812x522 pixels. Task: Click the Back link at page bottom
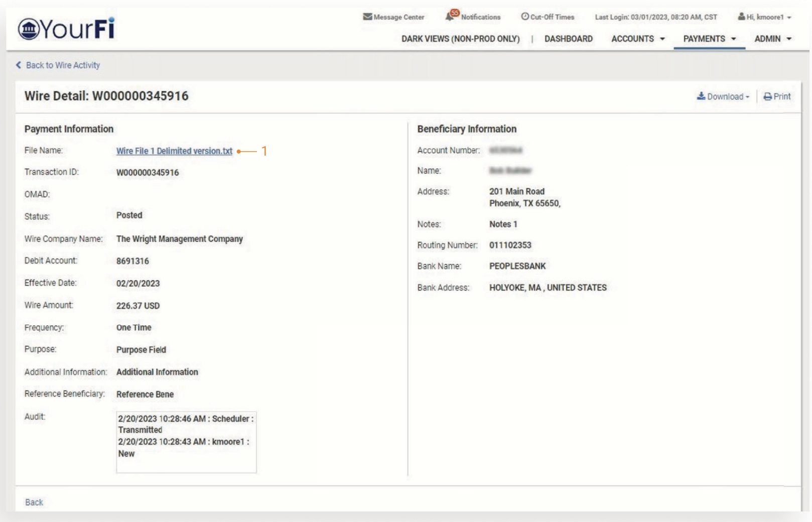(34, 502)
